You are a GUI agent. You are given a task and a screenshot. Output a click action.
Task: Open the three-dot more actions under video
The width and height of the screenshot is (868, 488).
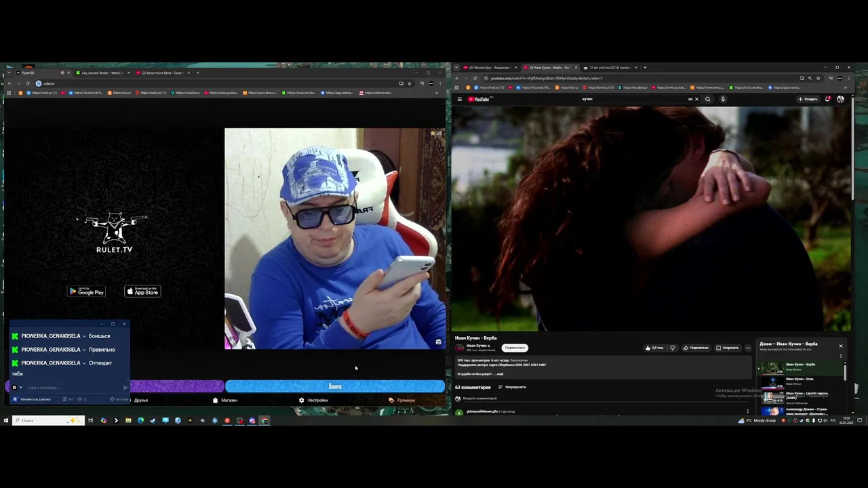pyautogui.click(x=748, y=348)
